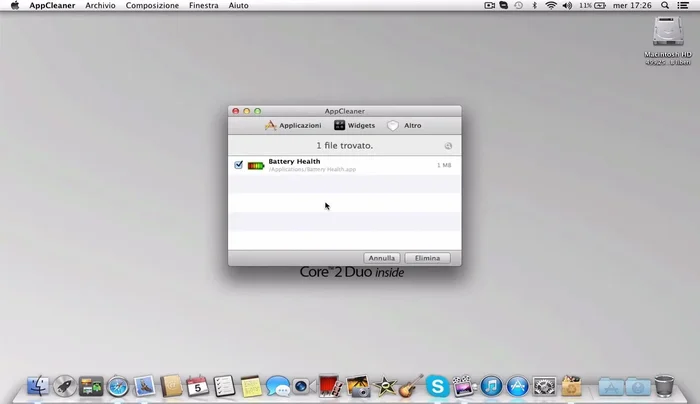This screenshot has width=700, height=404.
Task: Open iMovie star icon in Dock
Action: point(384,386)
